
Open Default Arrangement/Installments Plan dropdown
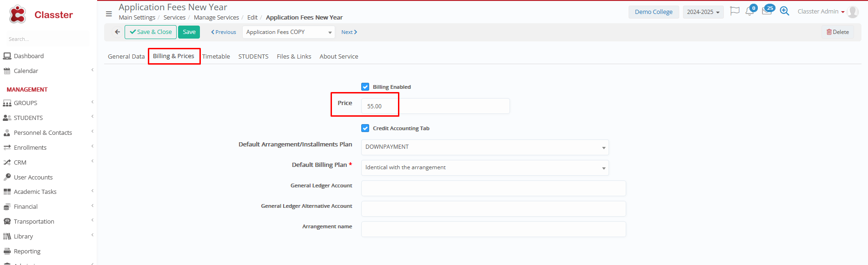click(484, 147)
